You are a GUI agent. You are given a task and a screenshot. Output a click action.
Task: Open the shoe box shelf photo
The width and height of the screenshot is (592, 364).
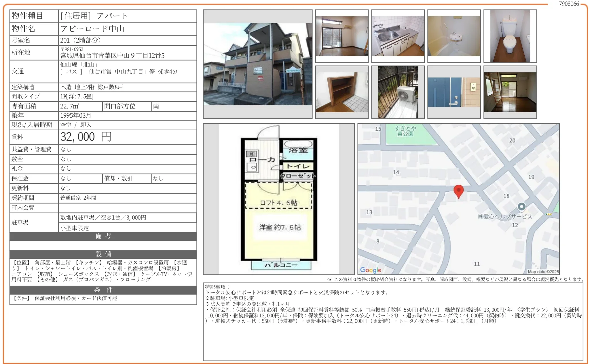[342, 92]
